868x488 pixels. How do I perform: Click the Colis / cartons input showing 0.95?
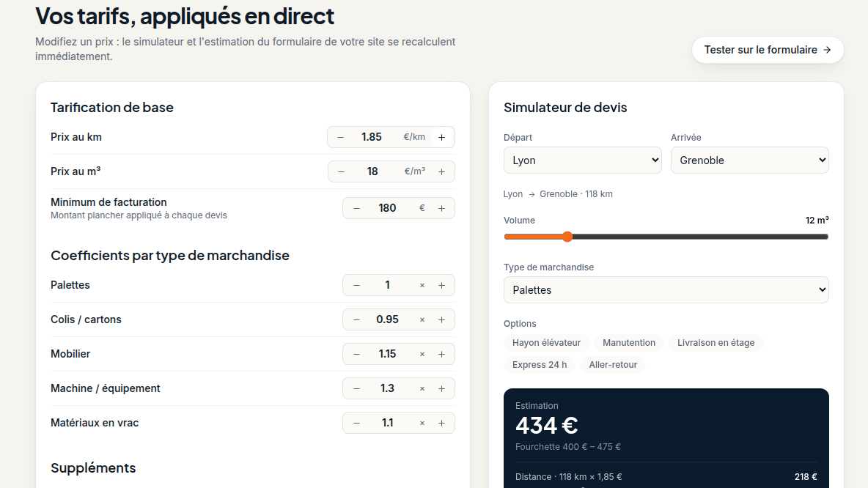pos(388,319)
